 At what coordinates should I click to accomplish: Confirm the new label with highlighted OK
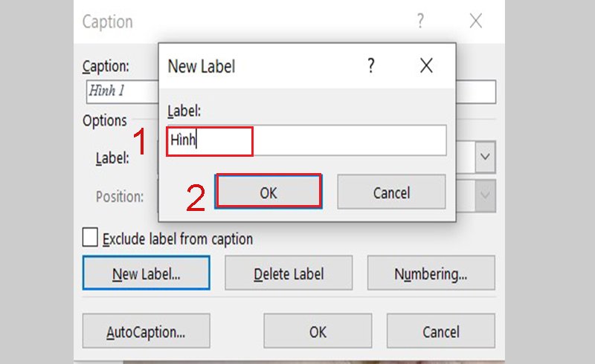[x=268, y=192]
